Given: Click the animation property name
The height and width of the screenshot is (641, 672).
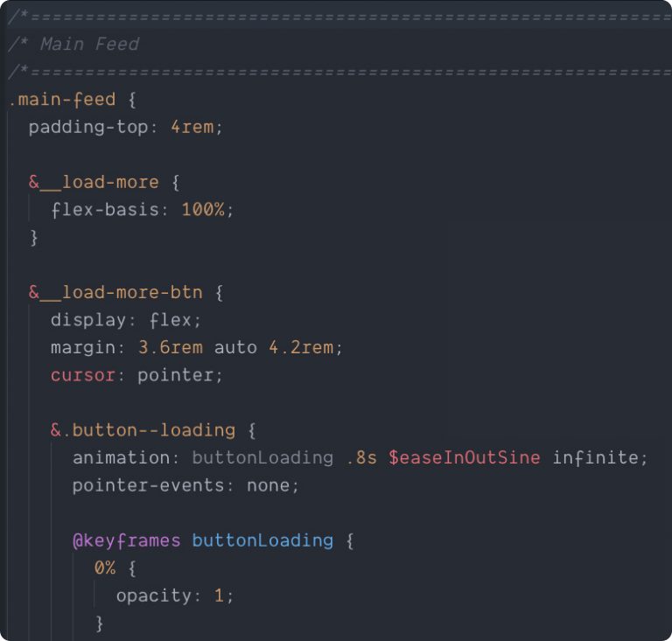Looking at the screenshot, I should pyautogui.click(x=121, y=457).
